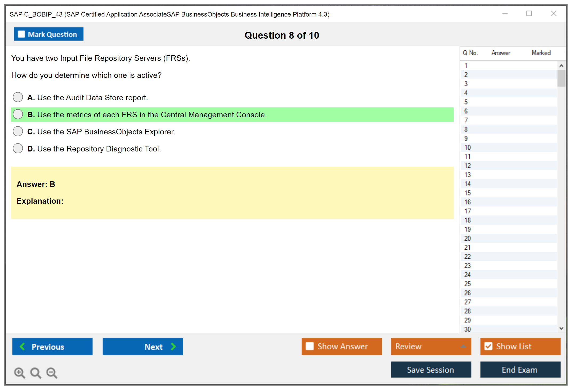The width and height of the screenshot is (574, 392).
Task: Click the zoom in magnifier icon
Action: (x=19, y=373)
